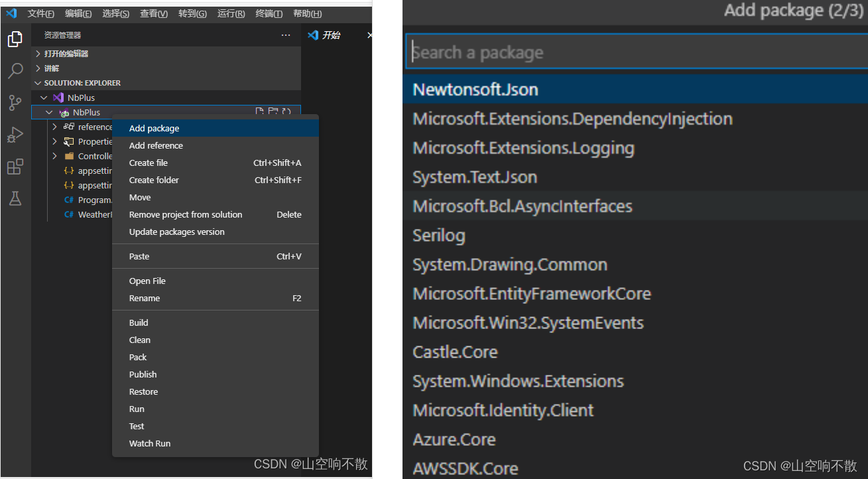Click the C# icon of Program file
This screenshot has width=868, height=479.
point(69,200)
